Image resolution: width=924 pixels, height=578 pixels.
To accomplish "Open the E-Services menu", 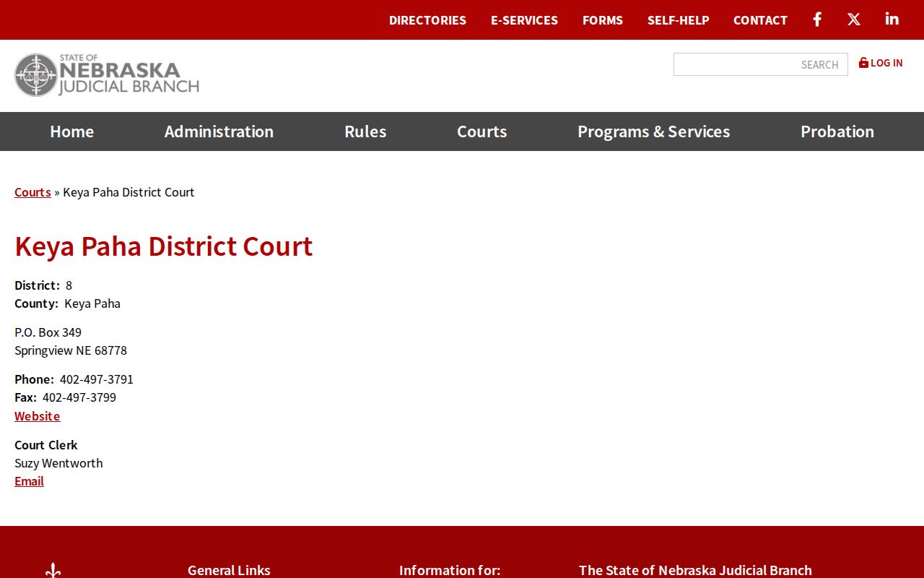I will tap(524, 20).
